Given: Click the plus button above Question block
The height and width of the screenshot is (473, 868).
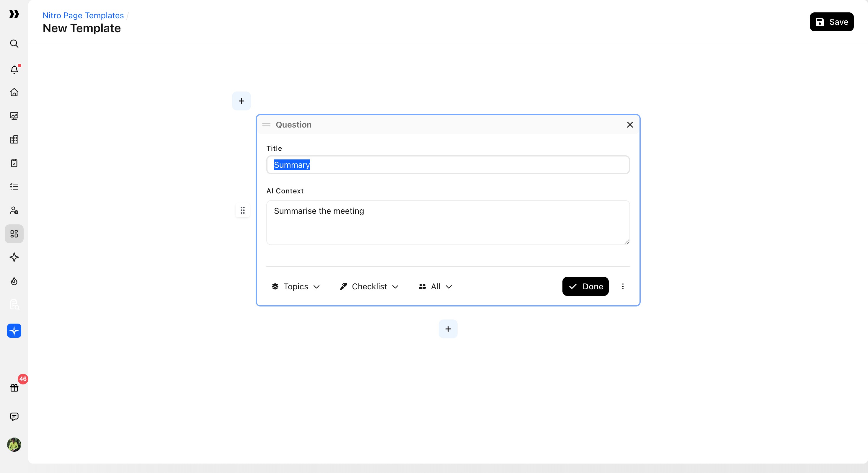Looking at the screenshot, I should pos(241,101).
